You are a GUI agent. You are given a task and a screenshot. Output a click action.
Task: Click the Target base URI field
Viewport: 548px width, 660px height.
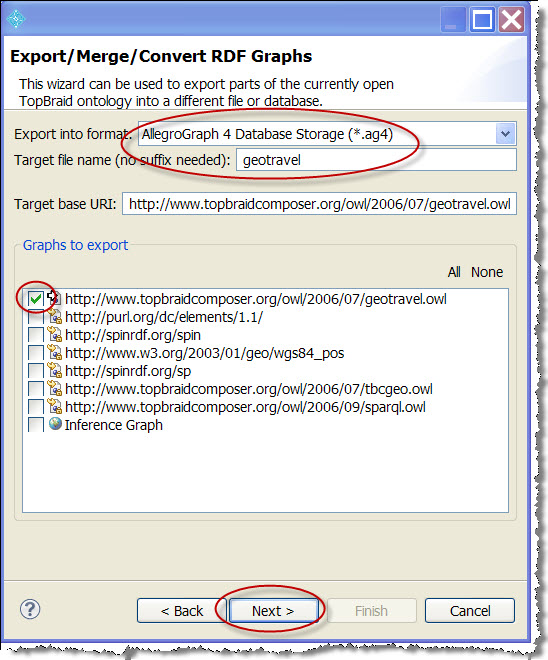319,204
